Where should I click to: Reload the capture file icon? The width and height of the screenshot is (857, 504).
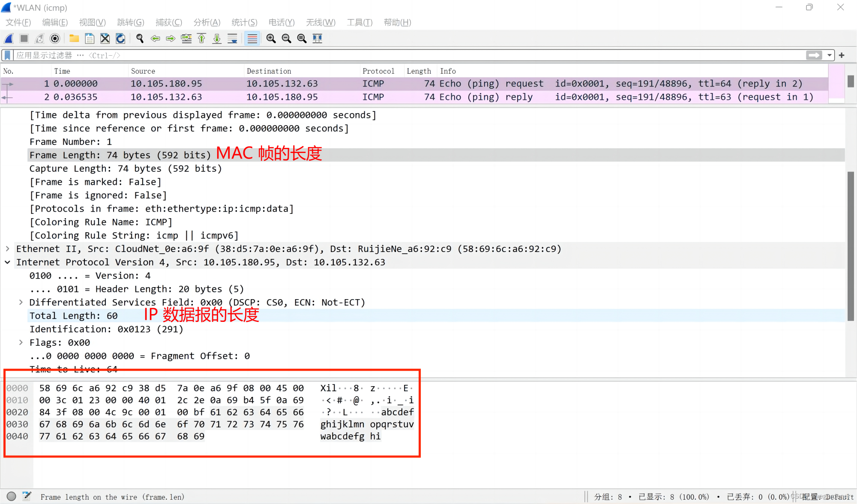[x=120, y=39]
